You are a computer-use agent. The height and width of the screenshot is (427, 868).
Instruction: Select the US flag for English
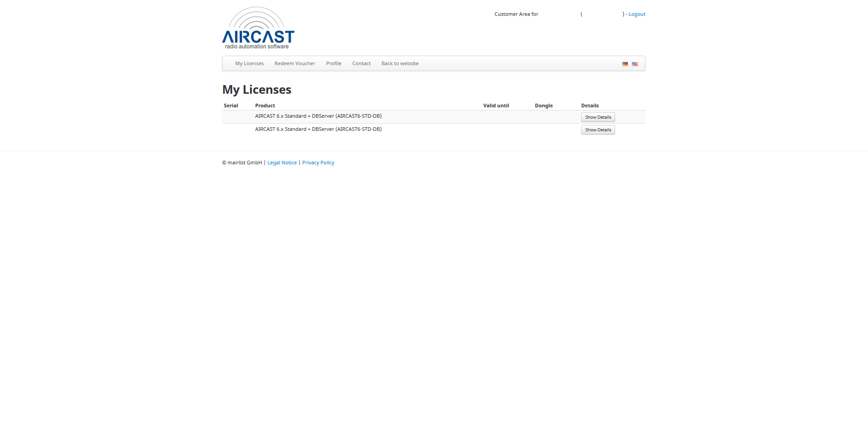635,64
